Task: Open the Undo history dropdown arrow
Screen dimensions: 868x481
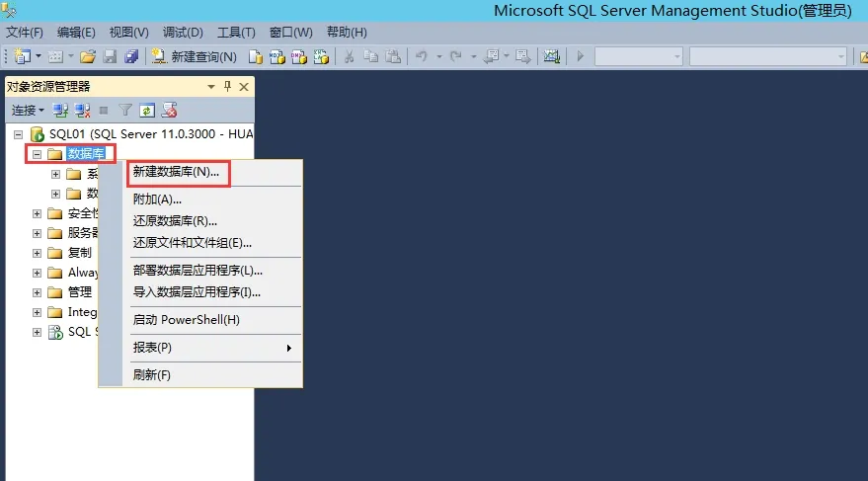Action: tap(439, 56)
